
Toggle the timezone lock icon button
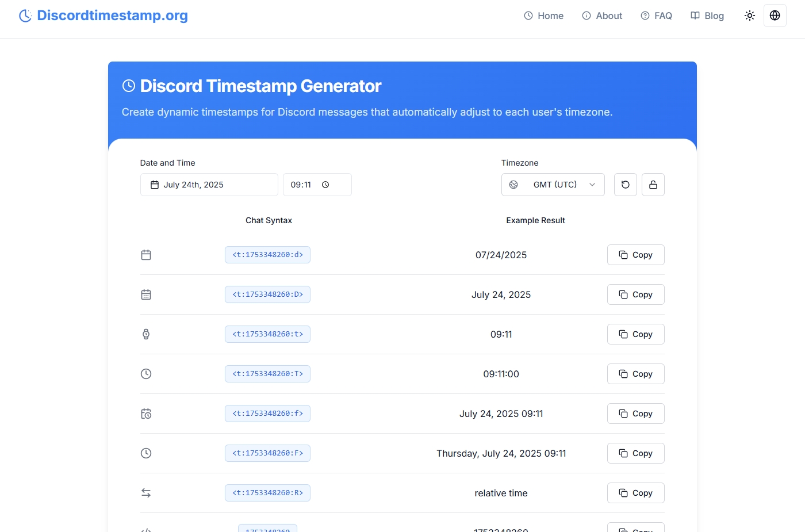point(653,185)
